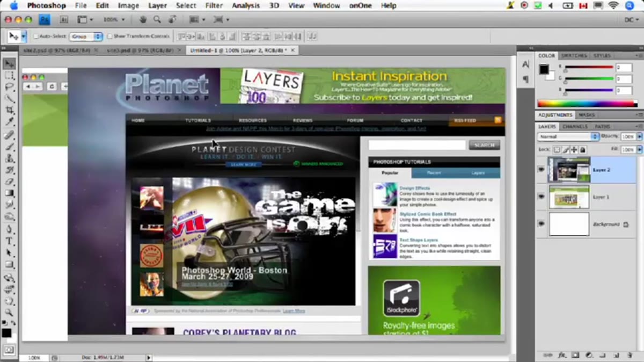Open the tool preset picker arrow
Screen dimensions: 644x362
[23, 37]
